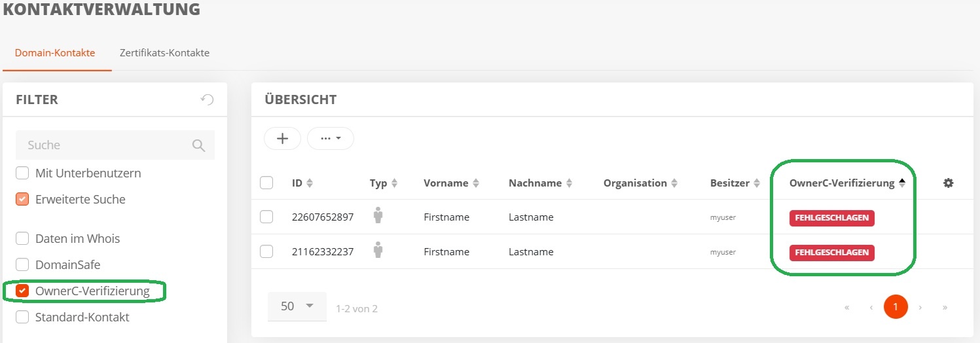Toggle the OwnerC-Verifizierung column sort arrows
Screen dimensions: 980x343
click(x=901, y=183)
